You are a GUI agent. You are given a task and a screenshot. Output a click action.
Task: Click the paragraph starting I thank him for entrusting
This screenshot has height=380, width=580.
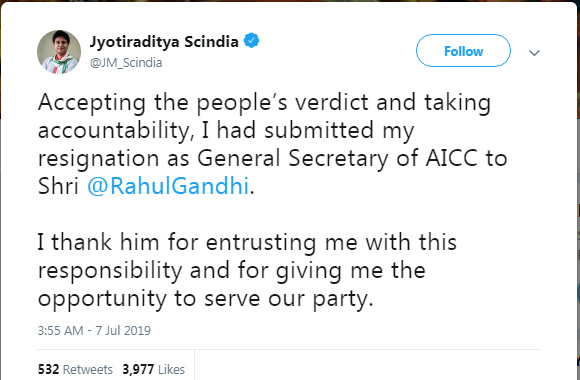(x=247, y=271)
